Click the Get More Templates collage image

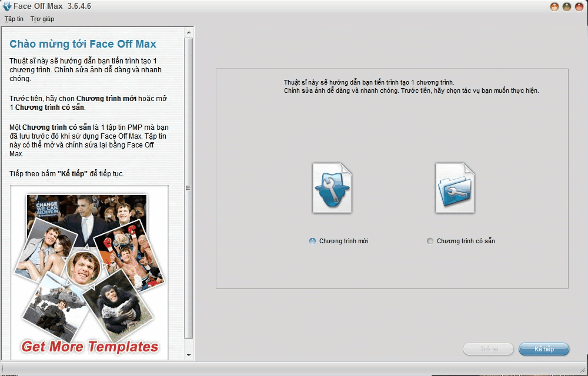pyautogui.click(x=89, y=272)
